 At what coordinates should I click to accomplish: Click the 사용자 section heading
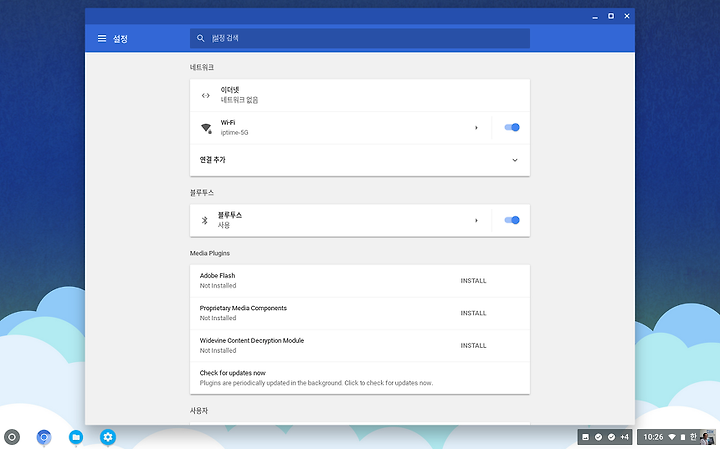(x=199, y=411)
